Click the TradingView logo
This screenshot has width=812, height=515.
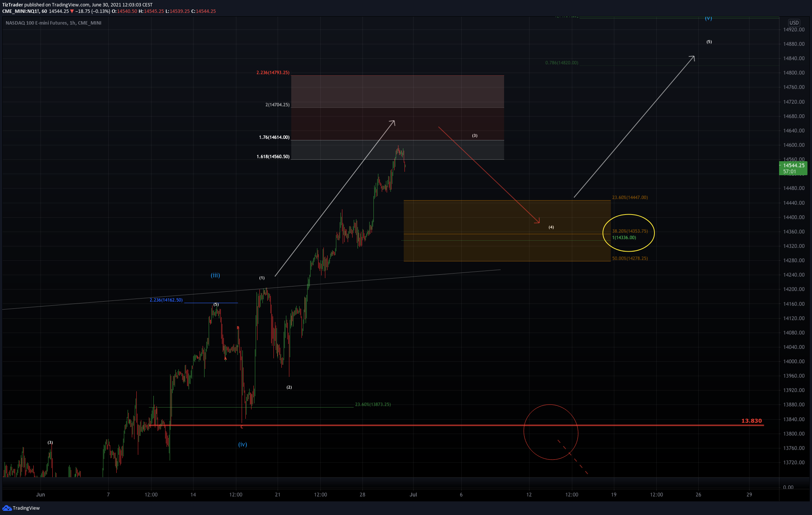pyautogui.click(x=21, y=508)
